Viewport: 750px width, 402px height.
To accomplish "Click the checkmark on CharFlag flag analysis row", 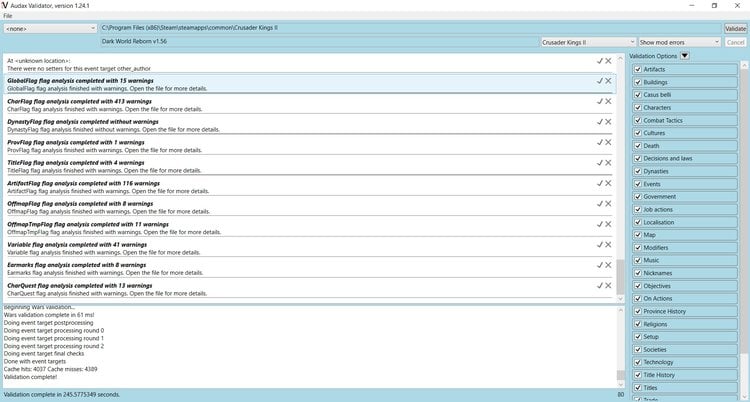I will [599, 101].
